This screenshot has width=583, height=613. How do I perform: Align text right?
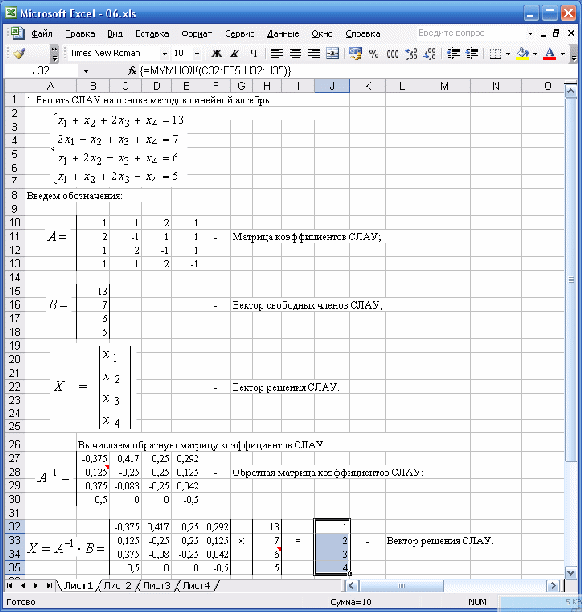click(x=314, y=54)
